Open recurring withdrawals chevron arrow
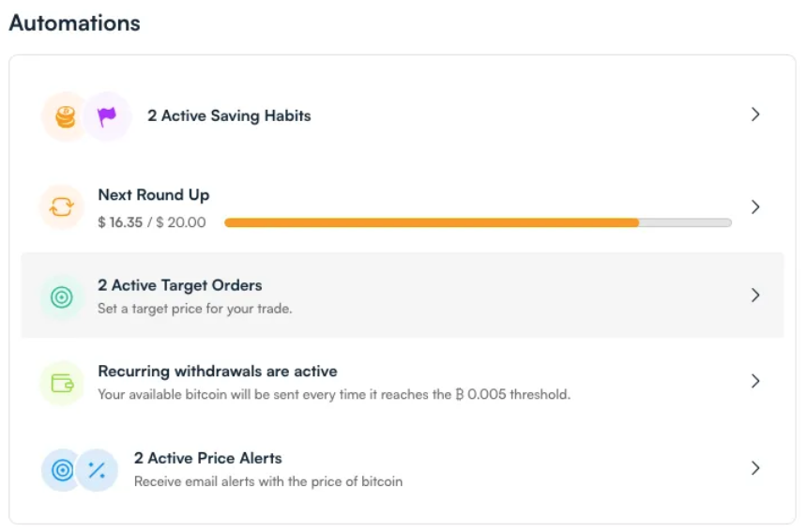 755,381
